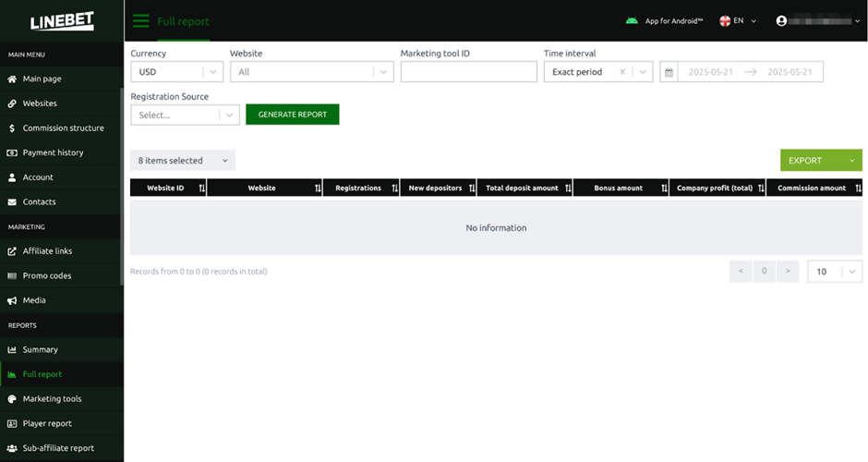Go to next page of records
868x462 pixels.
tap(788, 272)
